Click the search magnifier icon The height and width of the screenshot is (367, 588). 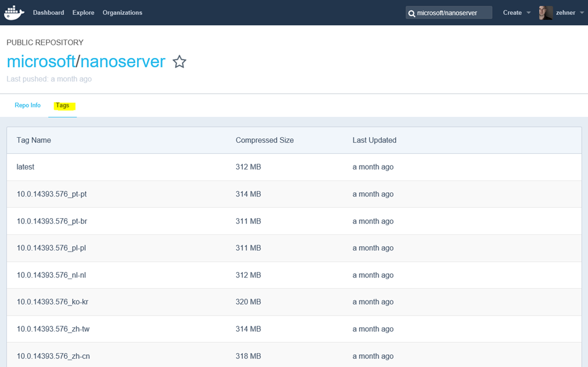[x=412, y=13]
